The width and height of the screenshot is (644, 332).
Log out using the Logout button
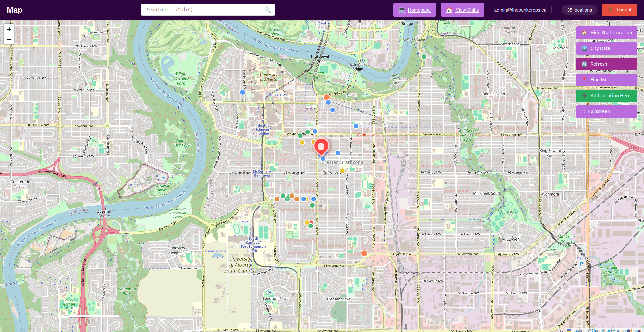(619, 10)
